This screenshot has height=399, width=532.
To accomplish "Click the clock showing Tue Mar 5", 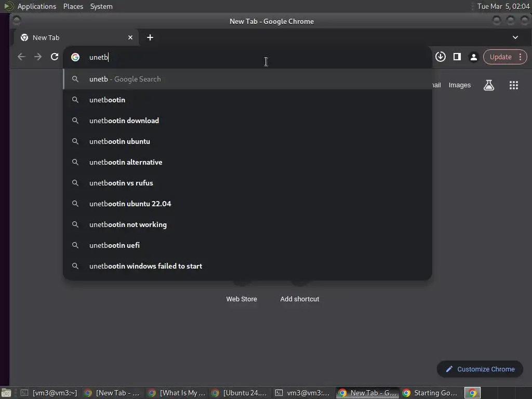I will [x=503, y=6].
